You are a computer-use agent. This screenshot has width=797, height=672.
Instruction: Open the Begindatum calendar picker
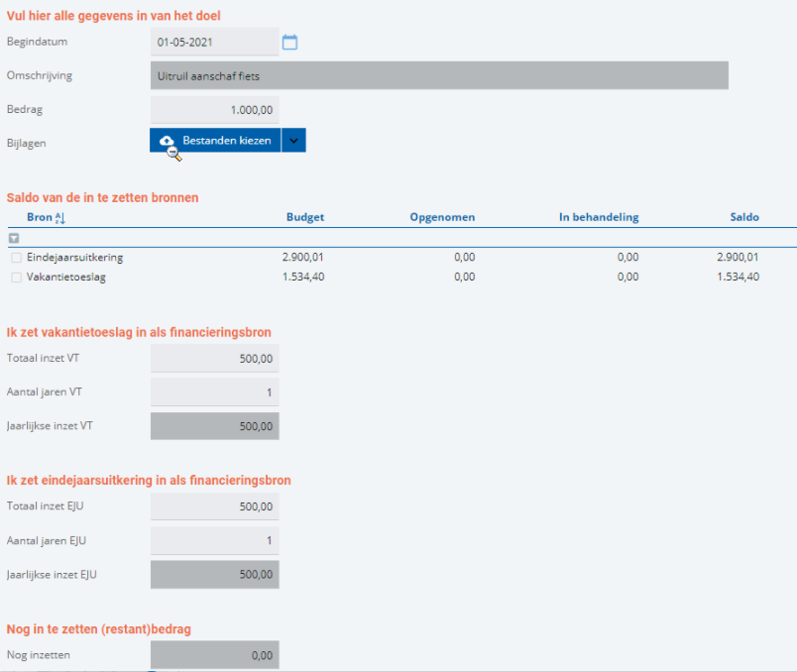[289, 42]
